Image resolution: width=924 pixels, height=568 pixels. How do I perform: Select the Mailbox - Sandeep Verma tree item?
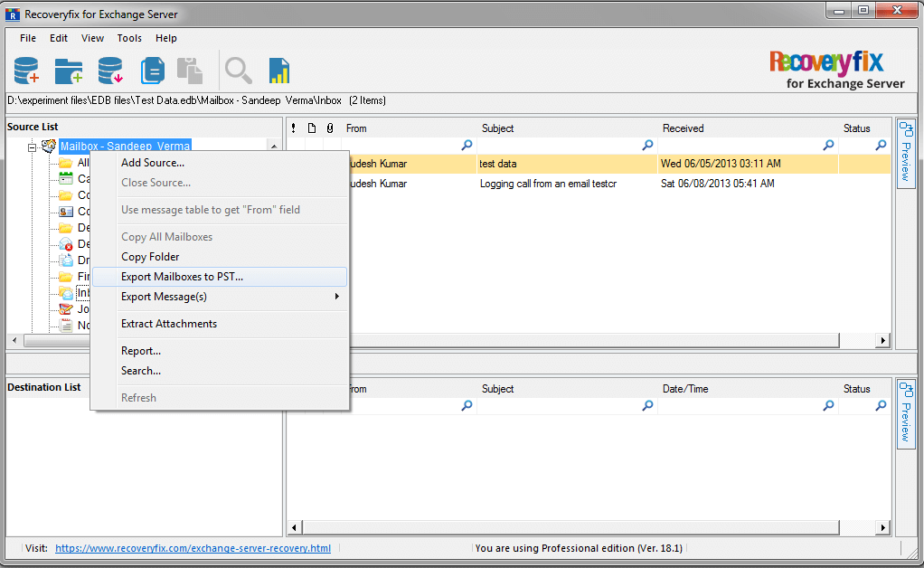[x=125, y=147]
